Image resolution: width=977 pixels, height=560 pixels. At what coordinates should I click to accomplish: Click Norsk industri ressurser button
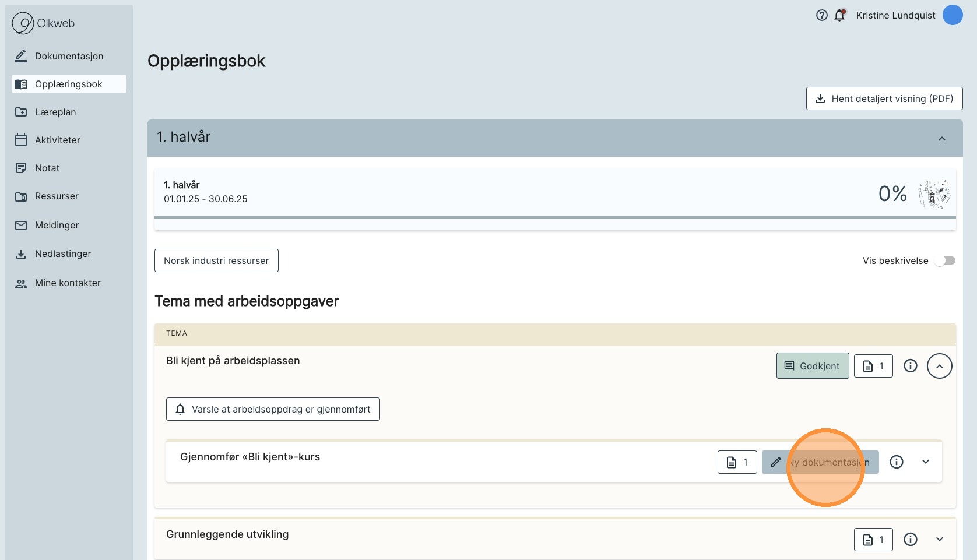pyautogui.click(x=216, y=260)
